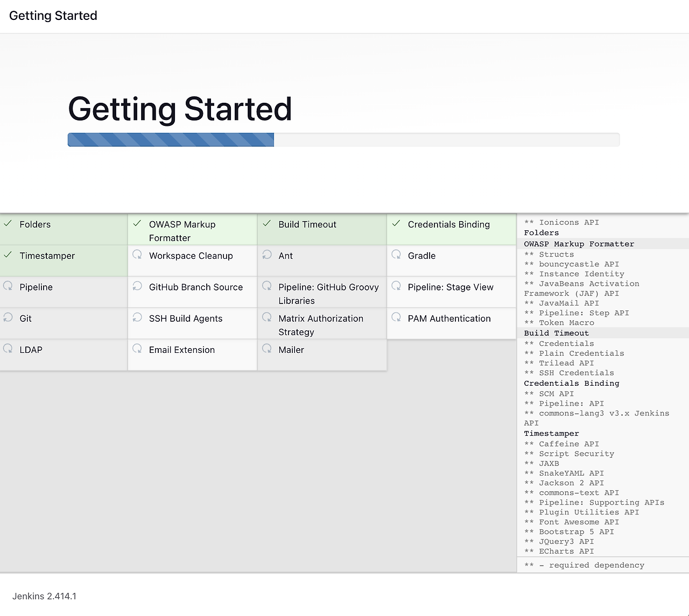Select the GitHub Branch Source plugin name
The width and height of the screenshot is (689, 616).
196,287
